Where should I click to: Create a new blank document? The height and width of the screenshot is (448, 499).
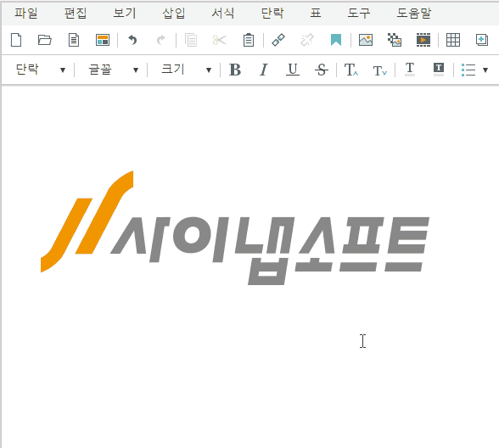(x=16, y=40)
